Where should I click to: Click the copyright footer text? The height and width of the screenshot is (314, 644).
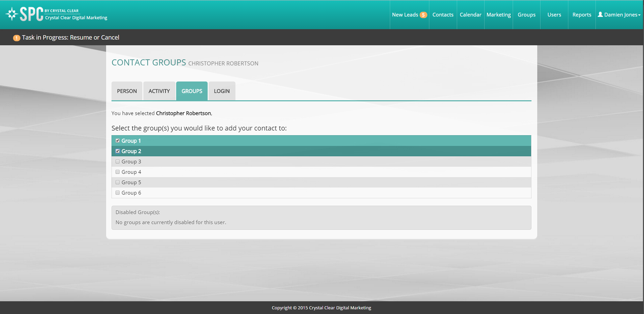pos(321,308)
